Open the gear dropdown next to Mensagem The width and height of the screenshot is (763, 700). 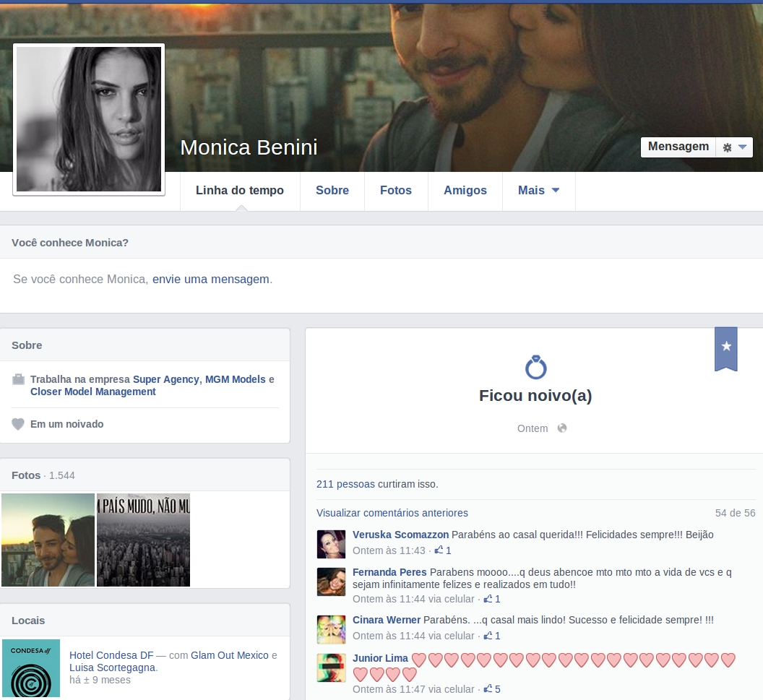click(x=734, y=147)
